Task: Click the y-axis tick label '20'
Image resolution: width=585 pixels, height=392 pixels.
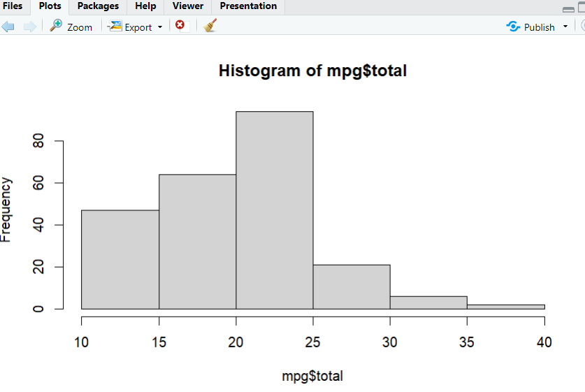Action: click(x=38, y=267)
